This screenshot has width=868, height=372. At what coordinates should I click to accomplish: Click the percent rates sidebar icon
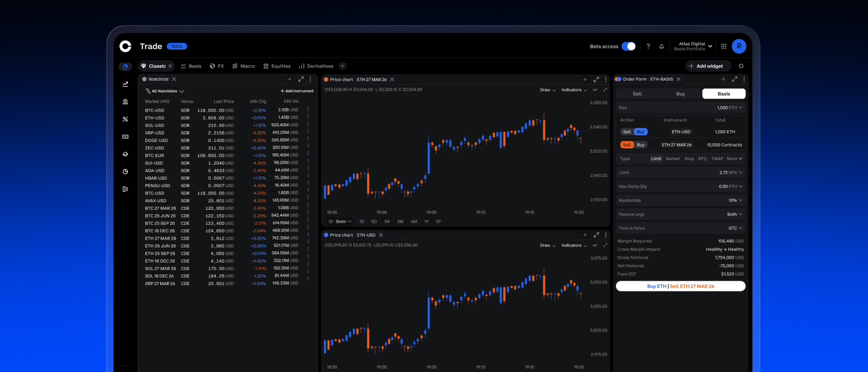pos(125,119)
